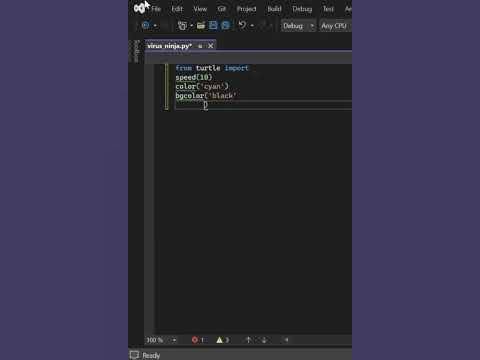This screenshot has width=480, height=360.
Task: Open the File menu
Action: (x=156, y=9)
